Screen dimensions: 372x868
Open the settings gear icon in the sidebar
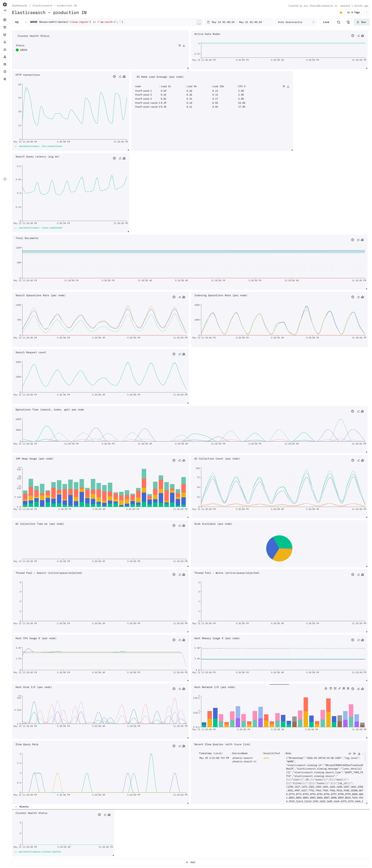click(5, 79)
